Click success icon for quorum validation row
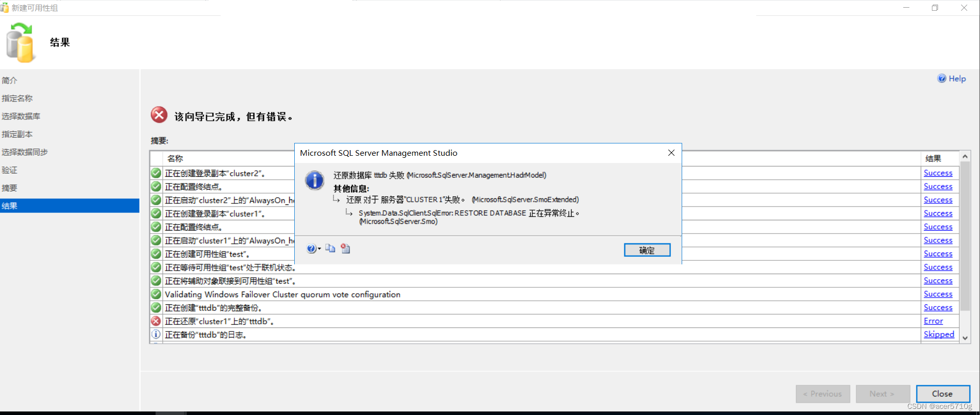The height and width of the screenshot is (415, 980). [x=156, y=294]
